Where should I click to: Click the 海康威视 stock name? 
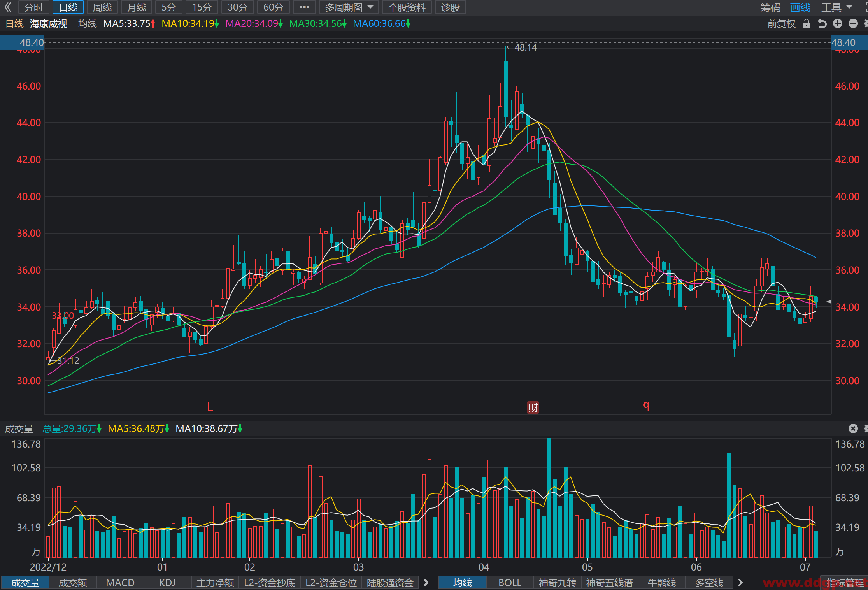click(49, 24)
